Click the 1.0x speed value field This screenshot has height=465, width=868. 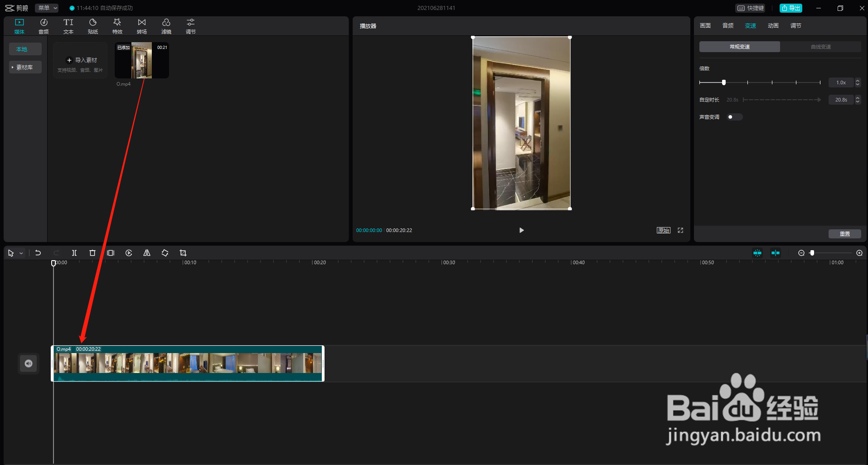coord(841,82)
